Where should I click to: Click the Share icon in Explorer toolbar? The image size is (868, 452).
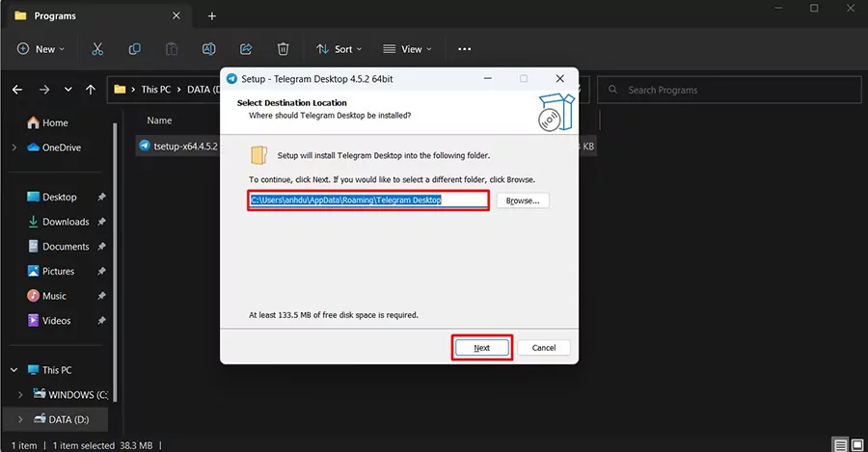(246, 49)
